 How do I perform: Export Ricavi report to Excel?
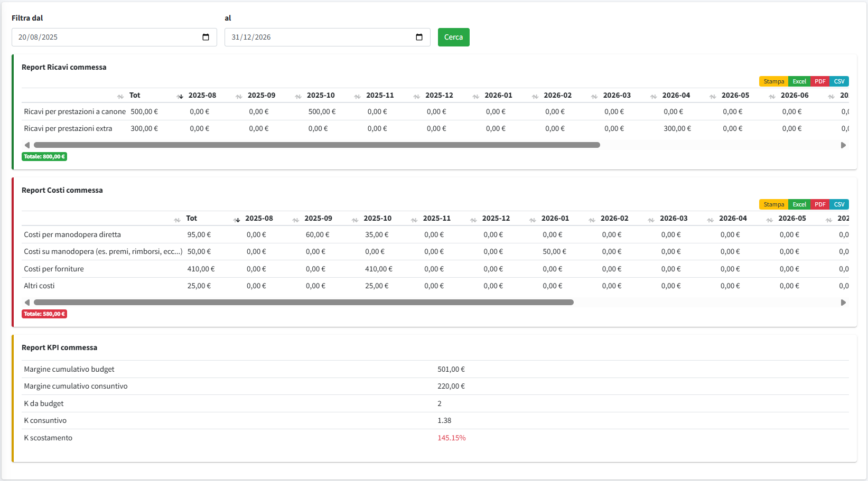pos(799,81)
